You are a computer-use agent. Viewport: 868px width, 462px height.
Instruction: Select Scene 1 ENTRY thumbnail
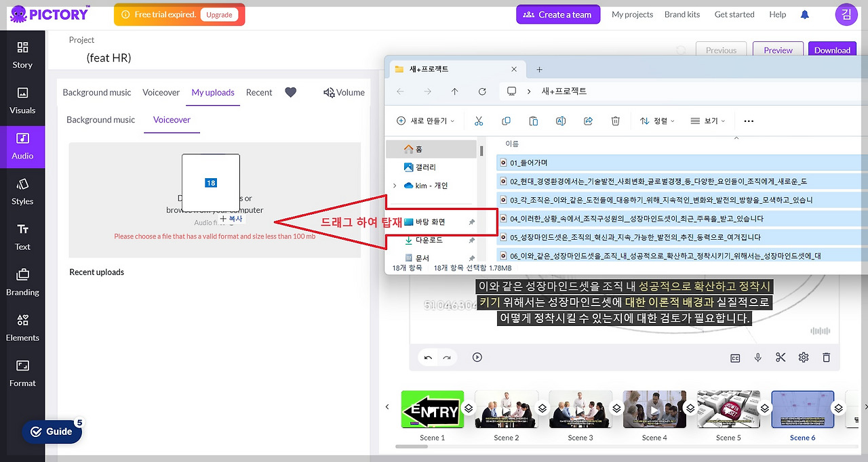click(433, 409)
